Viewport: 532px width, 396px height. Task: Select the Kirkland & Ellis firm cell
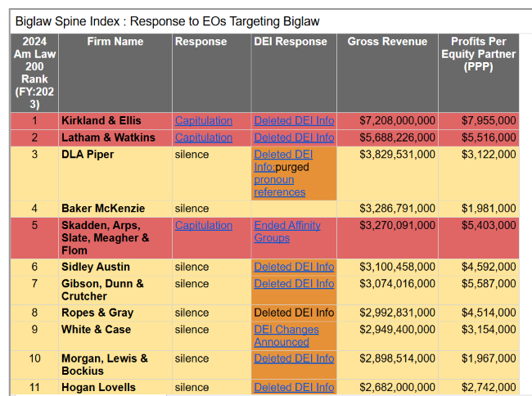pos(115,121)
